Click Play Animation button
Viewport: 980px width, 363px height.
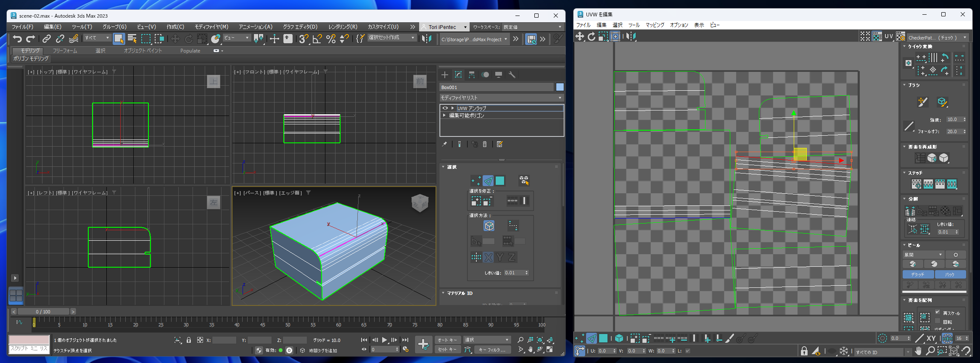[384, 340]
